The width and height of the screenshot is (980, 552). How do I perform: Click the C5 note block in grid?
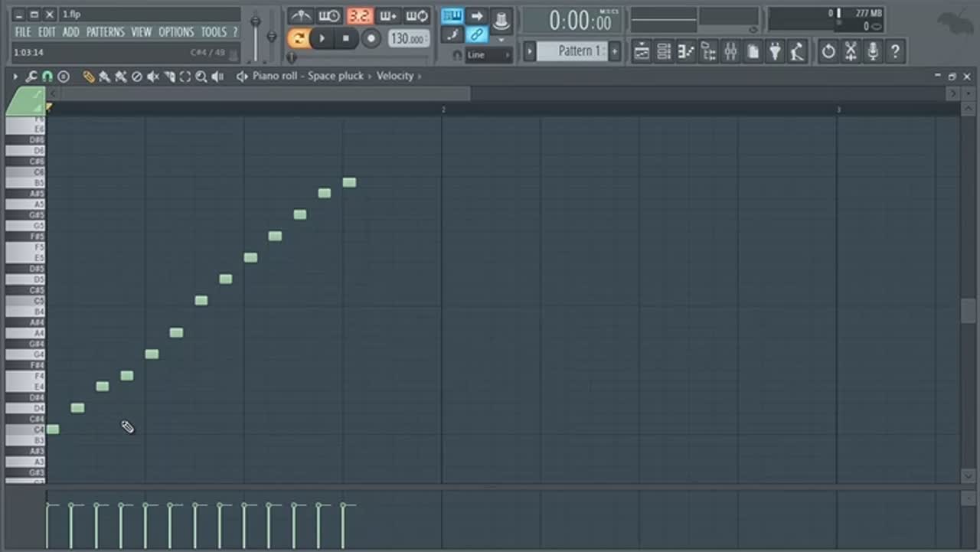coord(201,301)
